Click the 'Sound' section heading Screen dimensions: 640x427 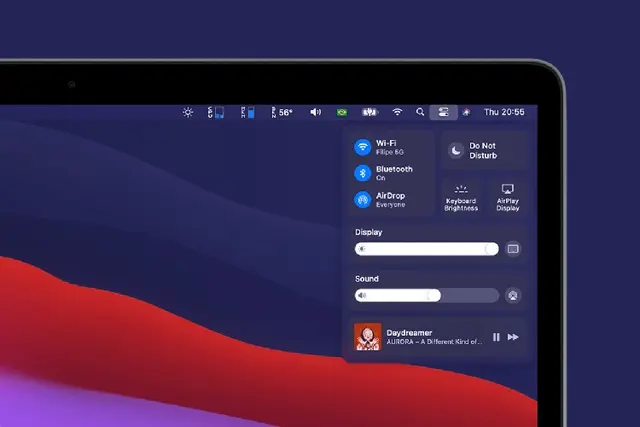click(367, 278)
